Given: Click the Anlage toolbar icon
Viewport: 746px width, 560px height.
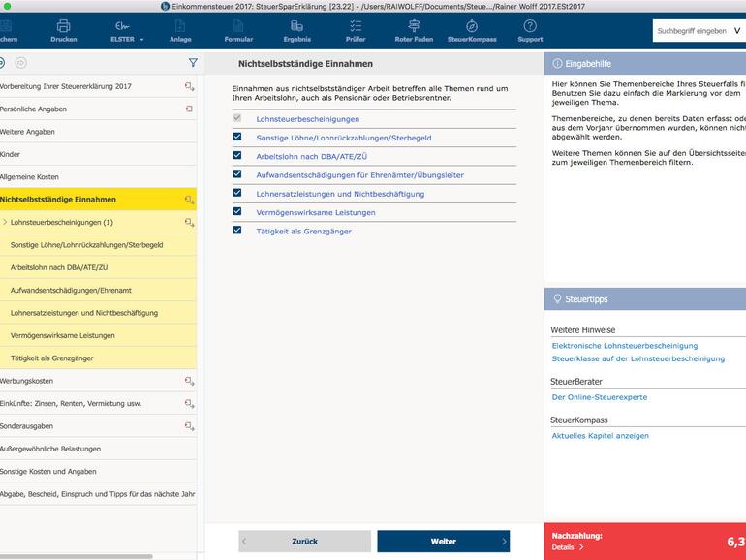Looking at the screenshot, I should 180,26.
